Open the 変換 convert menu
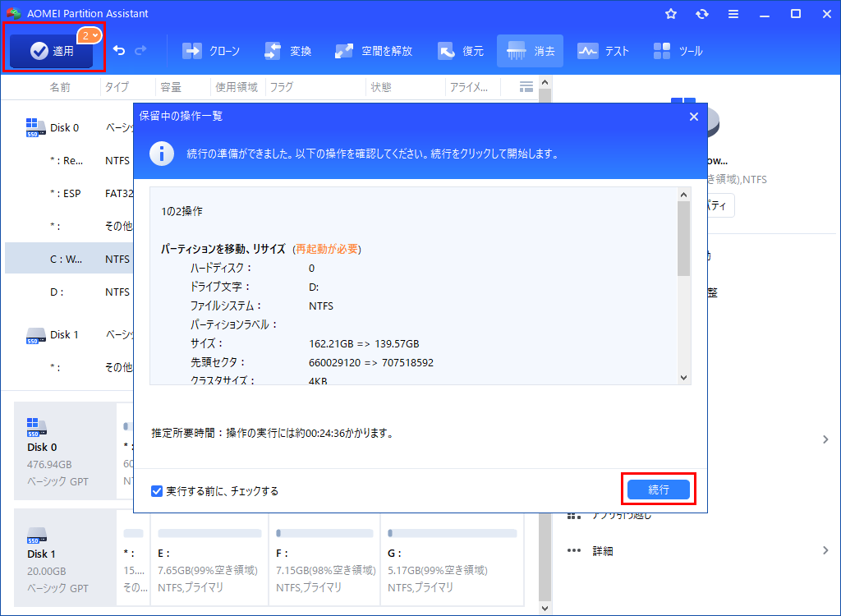This screenshot has width=841, height=616. point(288,51)
